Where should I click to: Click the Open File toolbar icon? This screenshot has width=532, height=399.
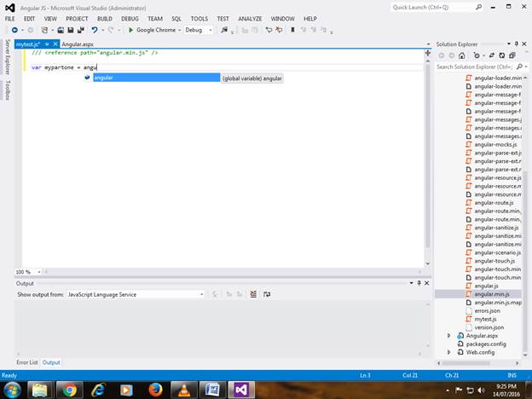61,30
